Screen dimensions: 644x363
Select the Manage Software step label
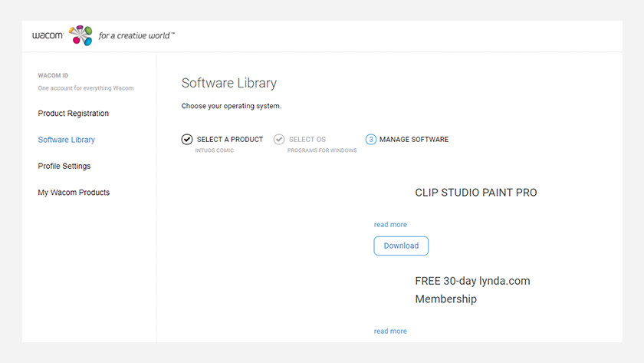(x=414, y=140)
